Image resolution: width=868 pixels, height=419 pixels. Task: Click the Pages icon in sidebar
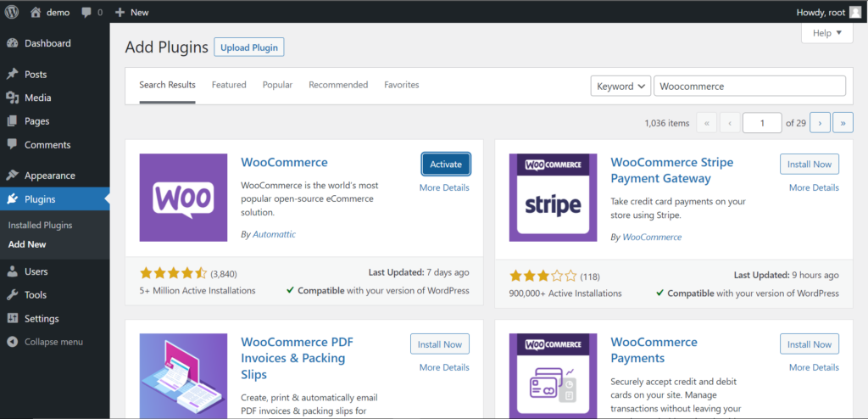[12, 120]
